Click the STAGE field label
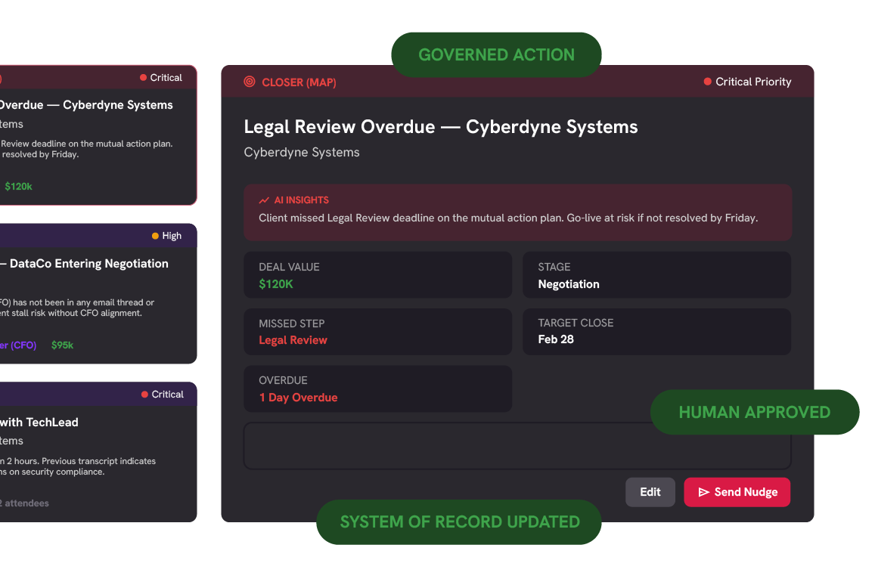Viewport: 875px width, 588px height. 554,268
